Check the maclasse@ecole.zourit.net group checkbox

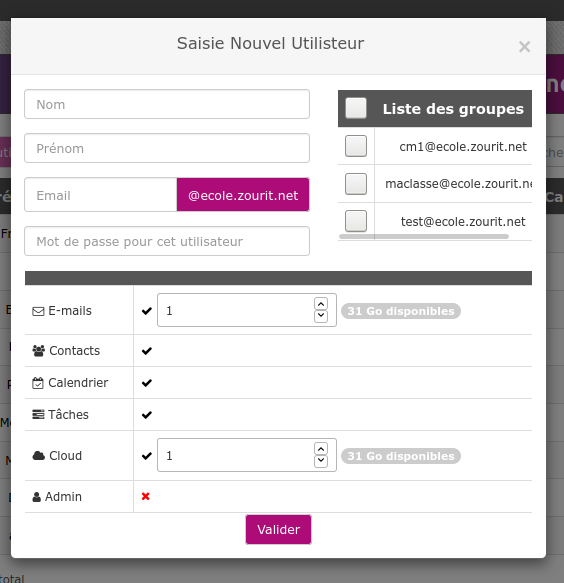pyautogui.click(x=356, y=184)
